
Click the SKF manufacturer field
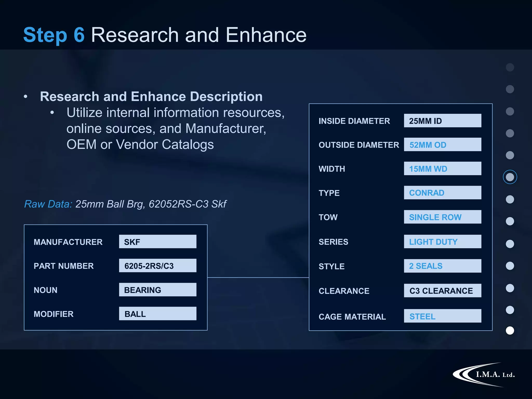[x=157, y=242]
